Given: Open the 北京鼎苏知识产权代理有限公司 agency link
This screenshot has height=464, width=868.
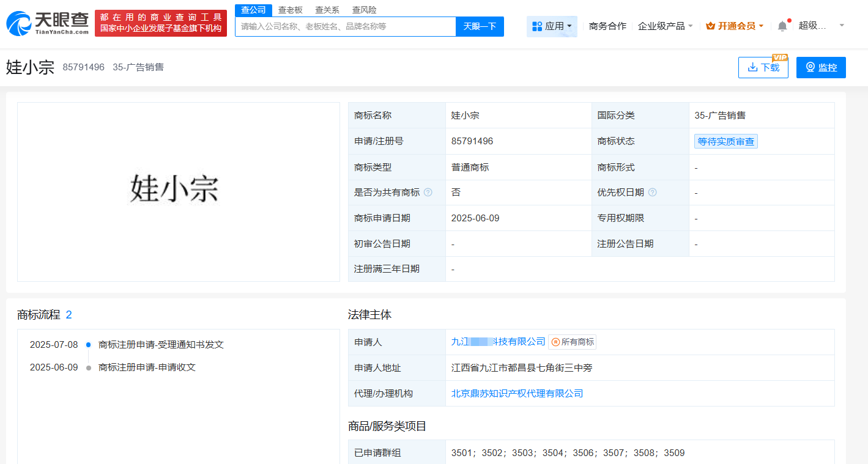Looking at the screenshot, I should [517, 393].
